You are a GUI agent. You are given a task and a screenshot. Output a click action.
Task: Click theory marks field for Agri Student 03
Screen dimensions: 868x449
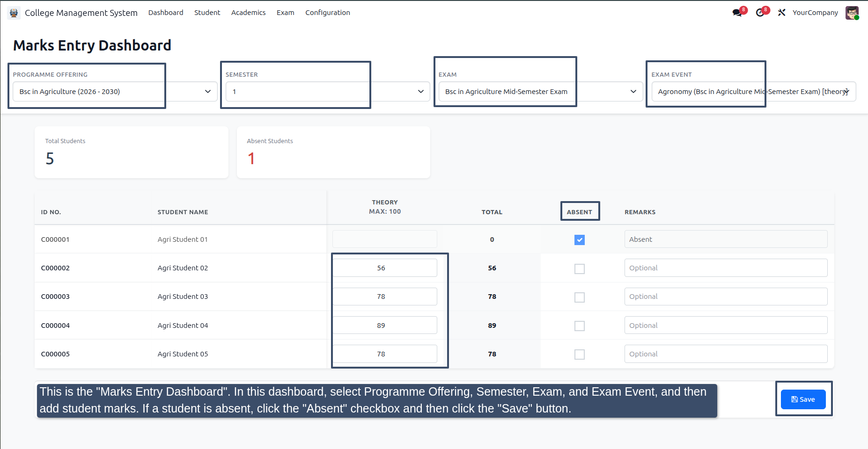(385, 297)
